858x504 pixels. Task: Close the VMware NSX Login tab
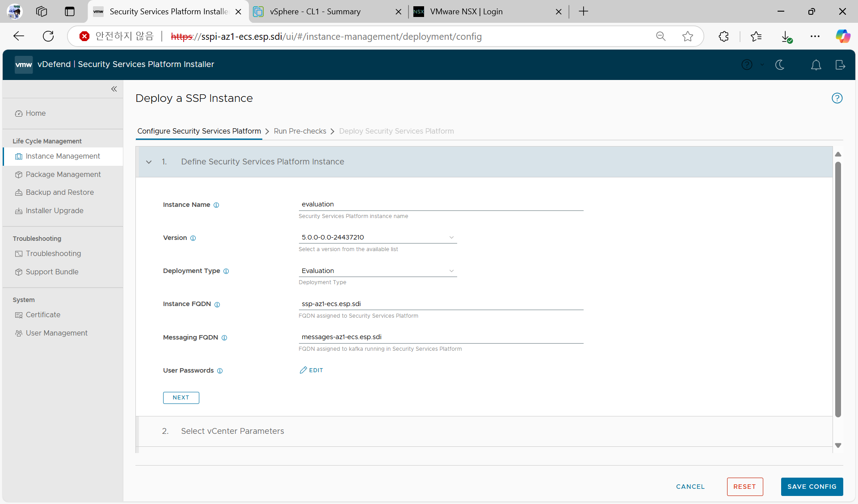pyautogui.click(x=559, y=12)
